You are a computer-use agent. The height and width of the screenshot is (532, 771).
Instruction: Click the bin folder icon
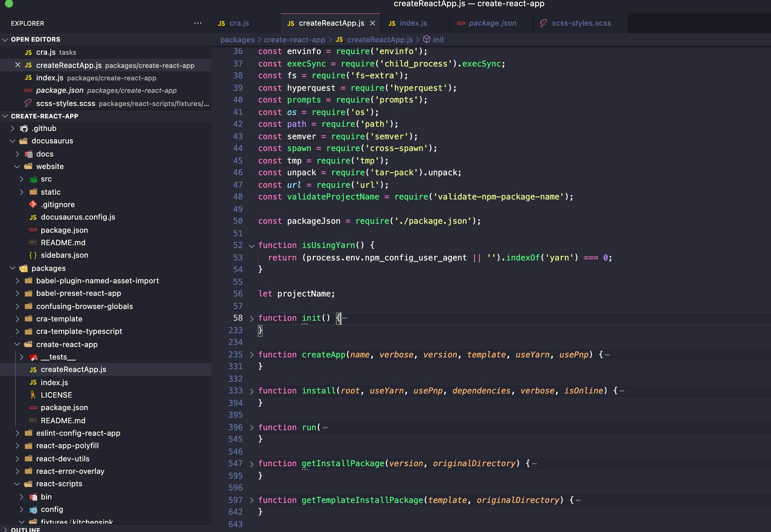34,497
